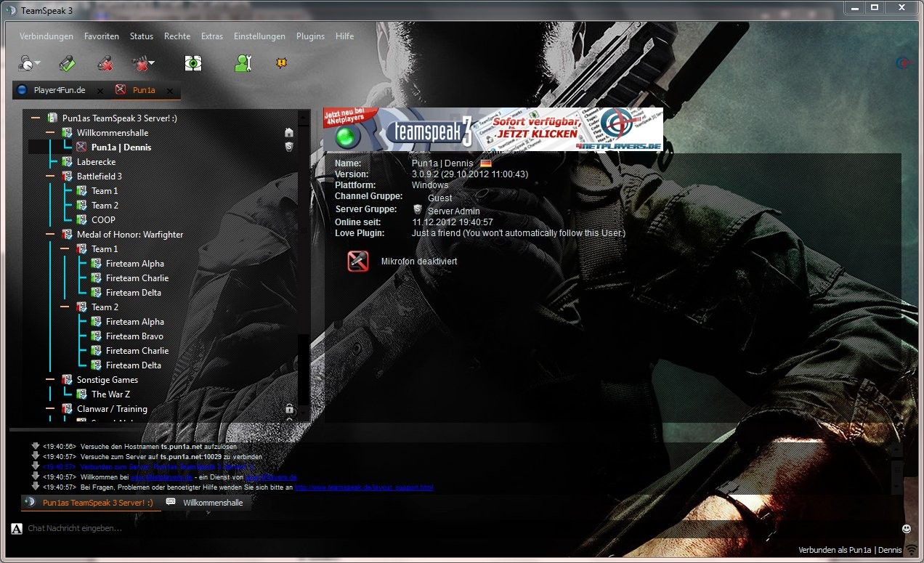924x563 pixels.
Task: Close the Pun1a server tab
Action: click(170, 92)
